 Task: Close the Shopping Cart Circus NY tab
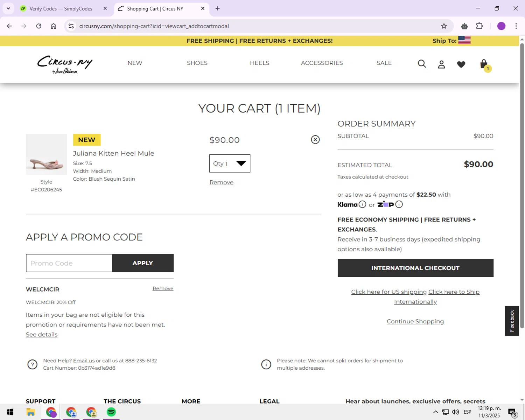203,8
